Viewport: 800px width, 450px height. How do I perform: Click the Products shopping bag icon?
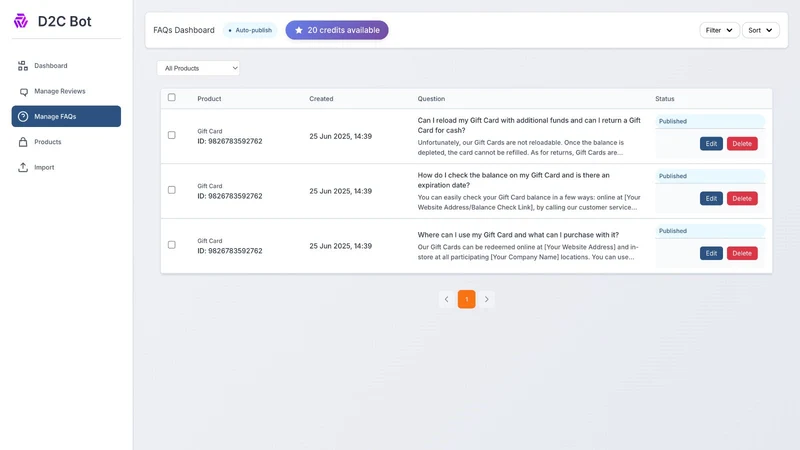(23, 142)
